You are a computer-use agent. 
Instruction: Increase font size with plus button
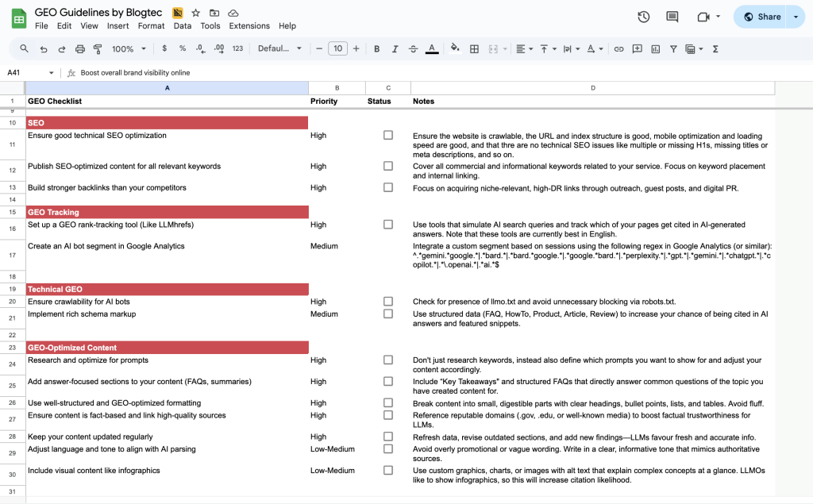(x=356, y=48)
